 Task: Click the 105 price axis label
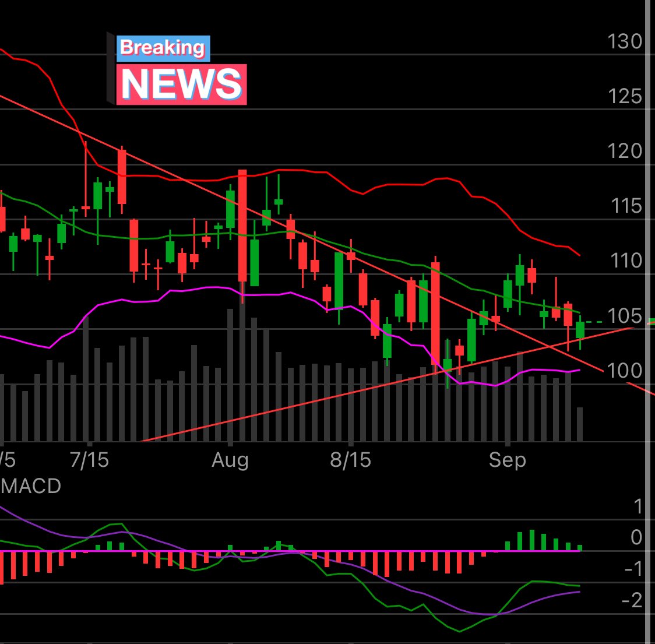tap(625, 316)
